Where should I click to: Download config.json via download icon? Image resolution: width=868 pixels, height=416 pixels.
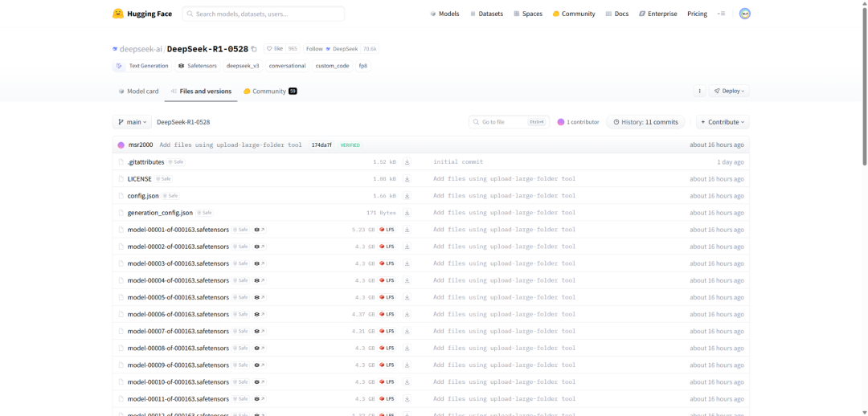click(x=407, y=196)
